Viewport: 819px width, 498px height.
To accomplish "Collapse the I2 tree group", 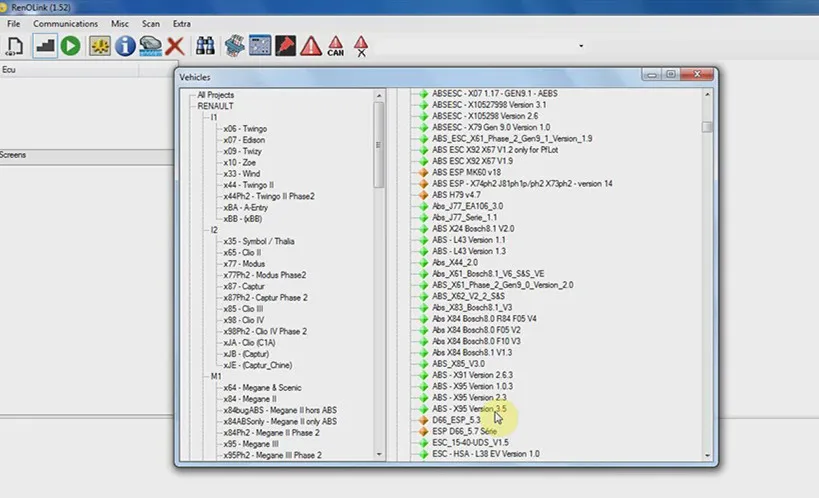I will pyautogui.click(x=214, y=230).
